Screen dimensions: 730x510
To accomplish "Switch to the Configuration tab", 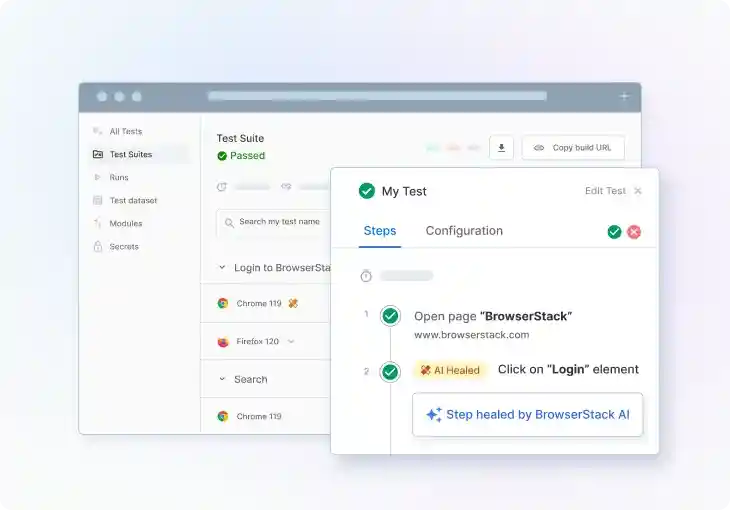I will (x=464, y=231).
